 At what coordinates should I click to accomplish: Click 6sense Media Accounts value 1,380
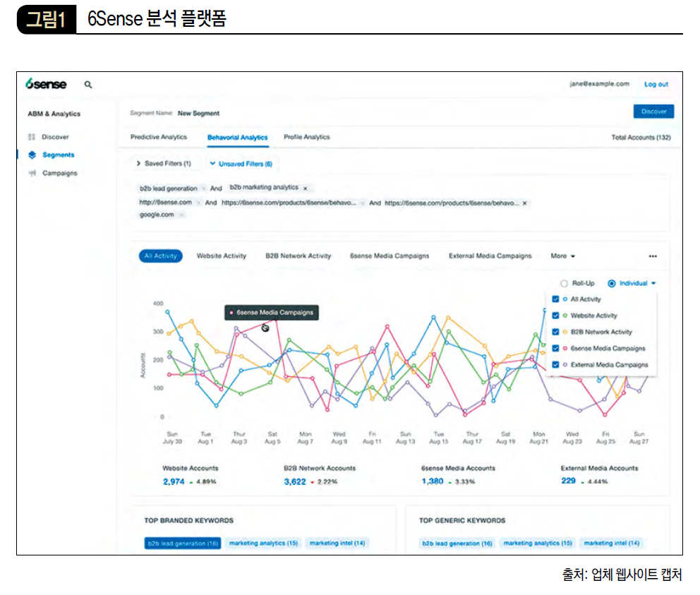coord(433,481)
